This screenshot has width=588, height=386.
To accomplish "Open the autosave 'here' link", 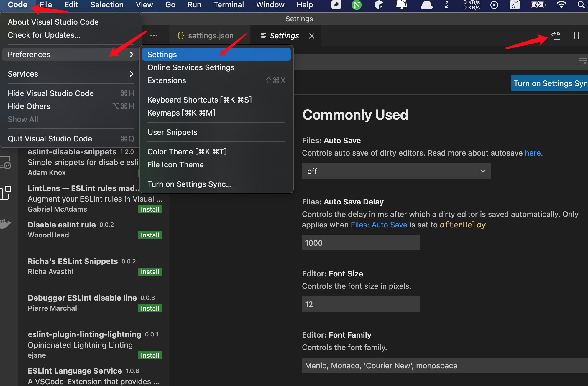I will tap(533, 153).
